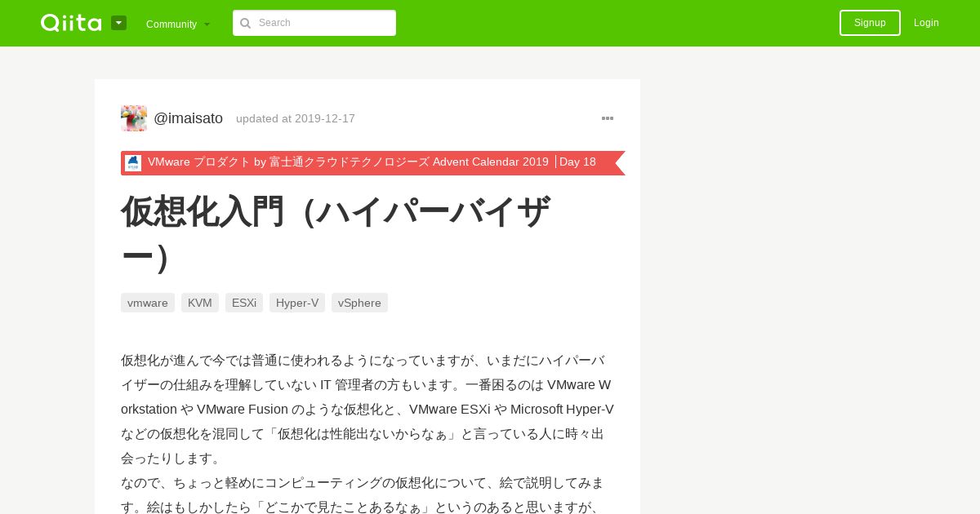Click the Qiita logo
Screen dimensions: 980x514
(x=71, y=23)
